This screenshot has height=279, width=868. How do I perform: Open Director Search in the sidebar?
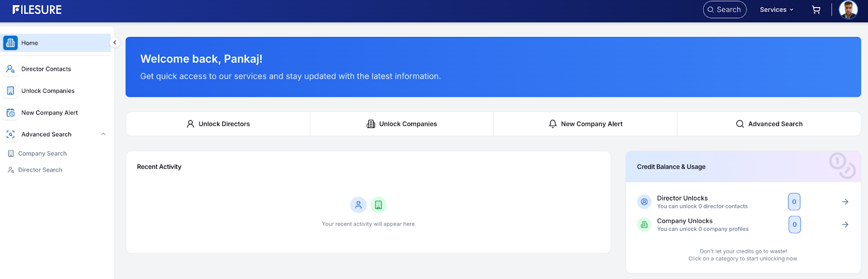[40, 170]
